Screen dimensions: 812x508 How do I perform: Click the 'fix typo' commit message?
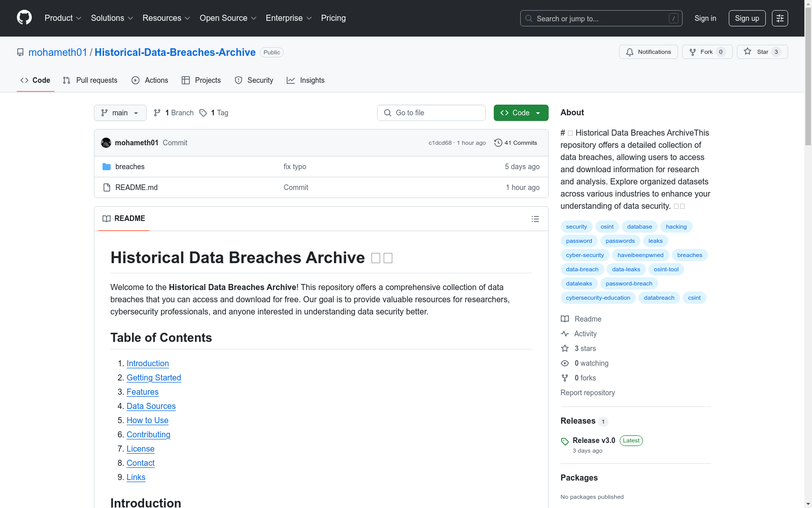point(295,167)
